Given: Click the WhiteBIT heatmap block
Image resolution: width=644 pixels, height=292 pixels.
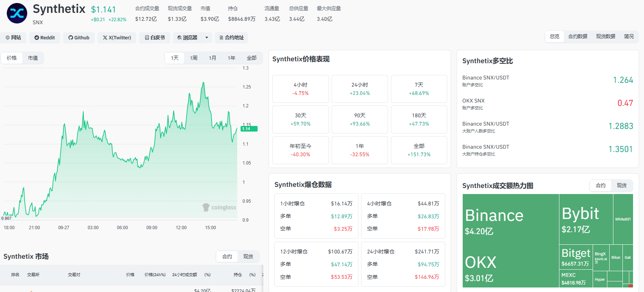Looking at the screenshot, I should (x=623, y=219).
